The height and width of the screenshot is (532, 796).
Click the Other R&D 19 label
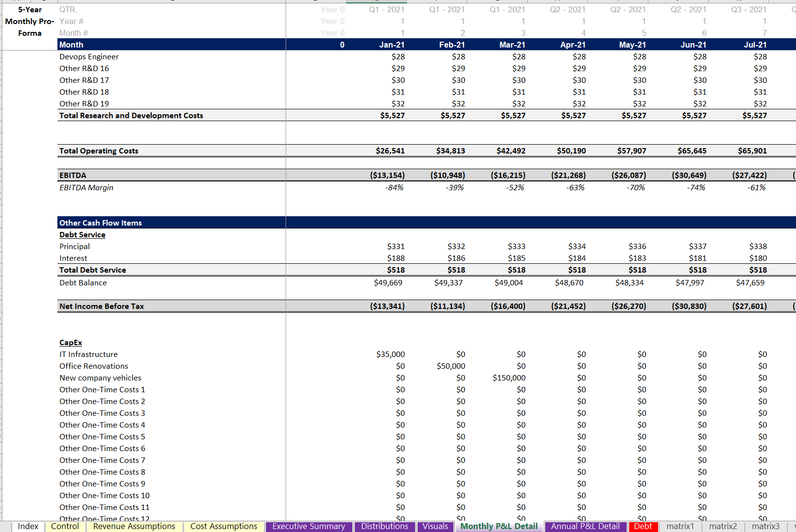(84, 104)
